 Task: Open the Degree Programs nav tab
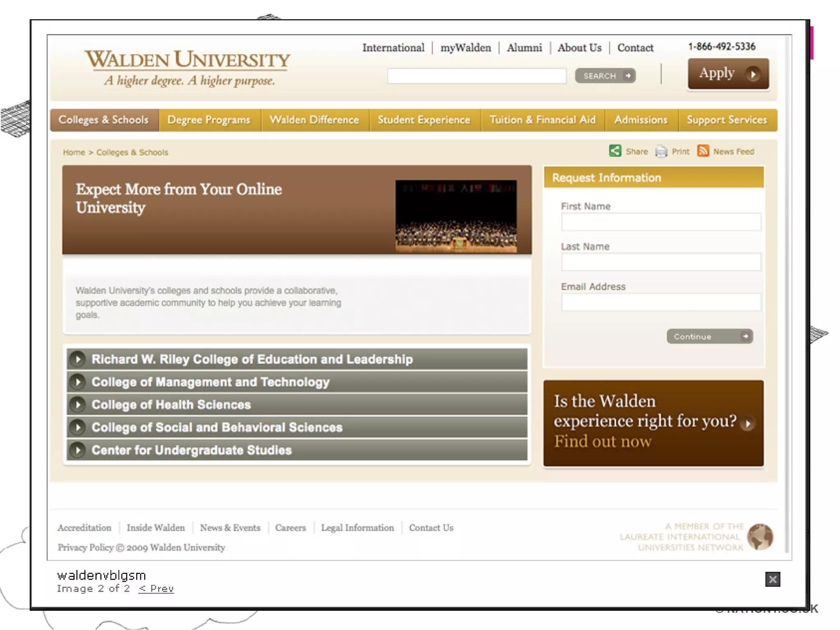pyautogui.click(x=209, y=120)
